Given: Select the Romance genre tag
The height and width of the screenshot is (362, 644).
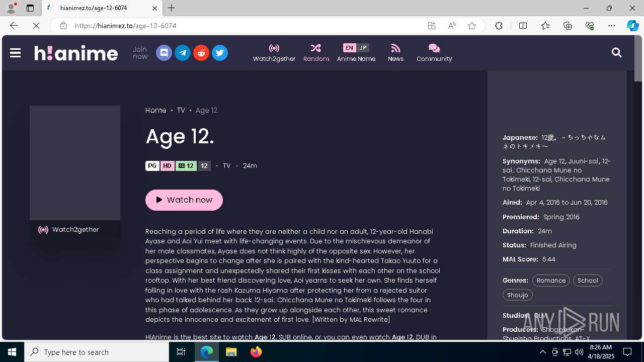Looking at the screenshot, I should 551,281.
